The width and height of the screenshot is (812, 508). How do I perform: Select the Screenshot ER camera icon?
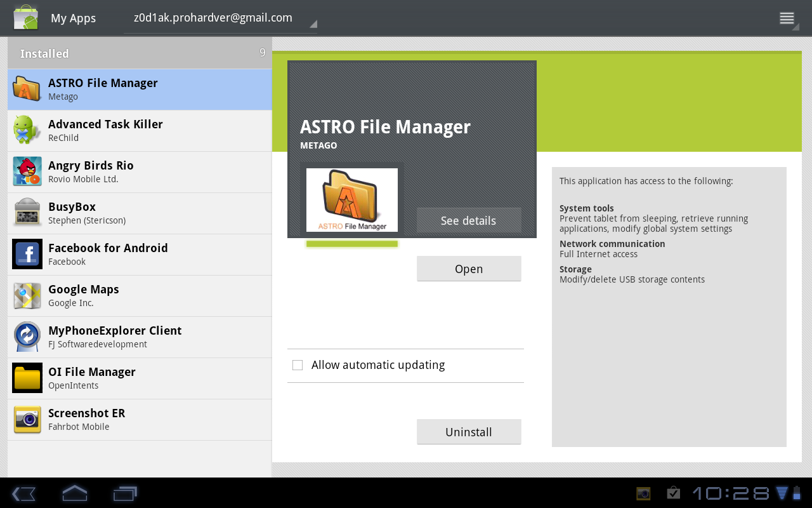(x=27, y=419)
